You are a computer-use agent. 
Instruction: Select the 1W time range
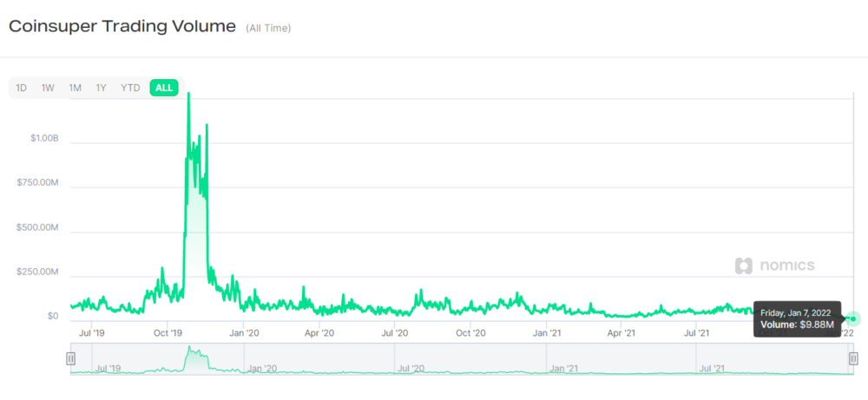click(x=48, y=88)
